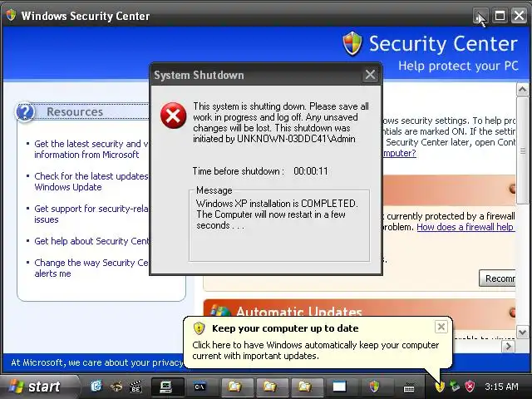The image size is (532, 399).
Task: Follow 'How does a firewall help' link
Action: click(465, 227)
